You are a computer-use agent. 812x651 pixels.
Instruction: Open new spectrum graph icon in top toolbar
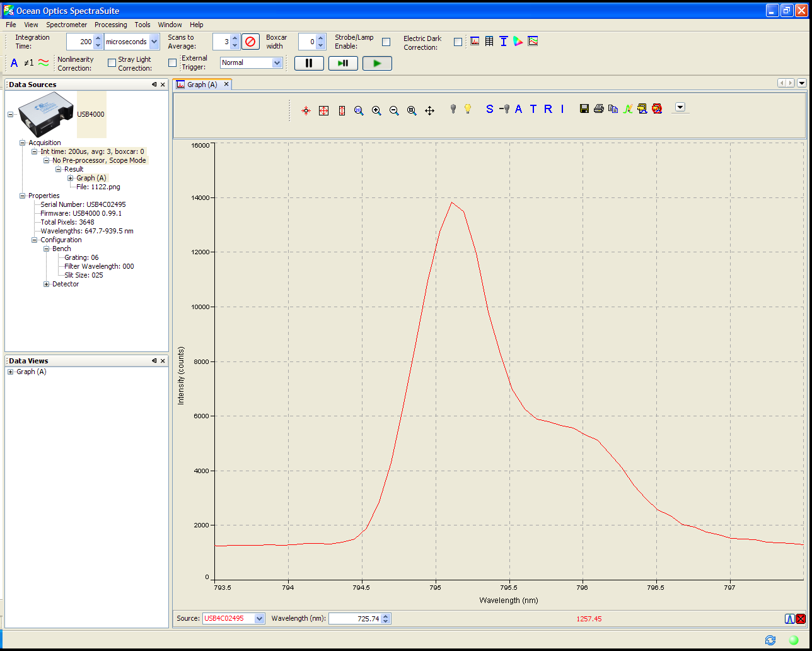pyautogui.click(x=475, y=41)
